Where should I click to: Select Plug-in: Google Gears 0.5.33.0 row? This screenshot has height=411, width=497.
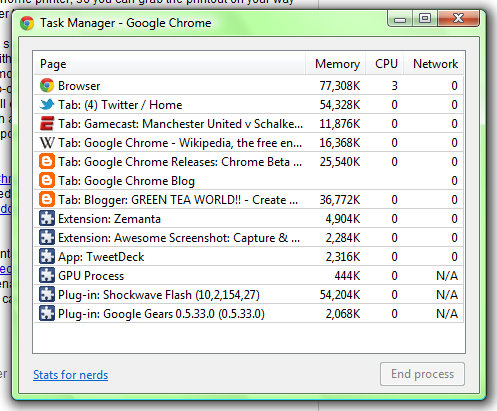coord(249,314)
